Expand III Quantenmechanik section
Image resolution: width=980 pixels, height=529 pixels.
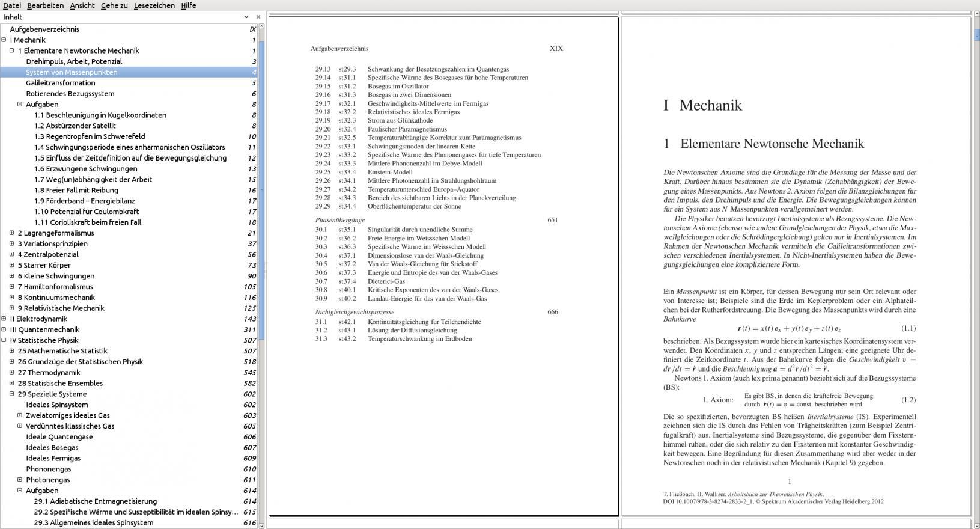(4, 329)
